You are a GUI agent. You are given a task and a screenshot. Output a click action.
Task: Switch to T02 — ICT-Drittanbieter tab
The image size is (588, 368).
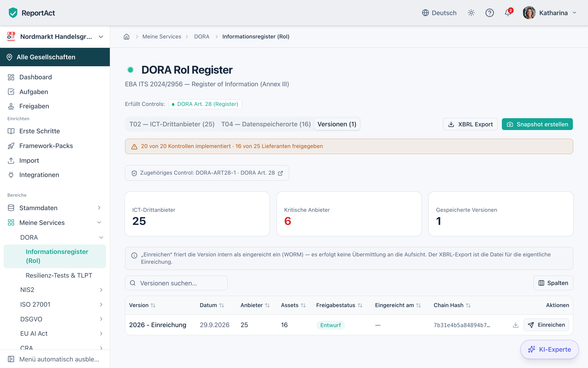click(172, 124)
